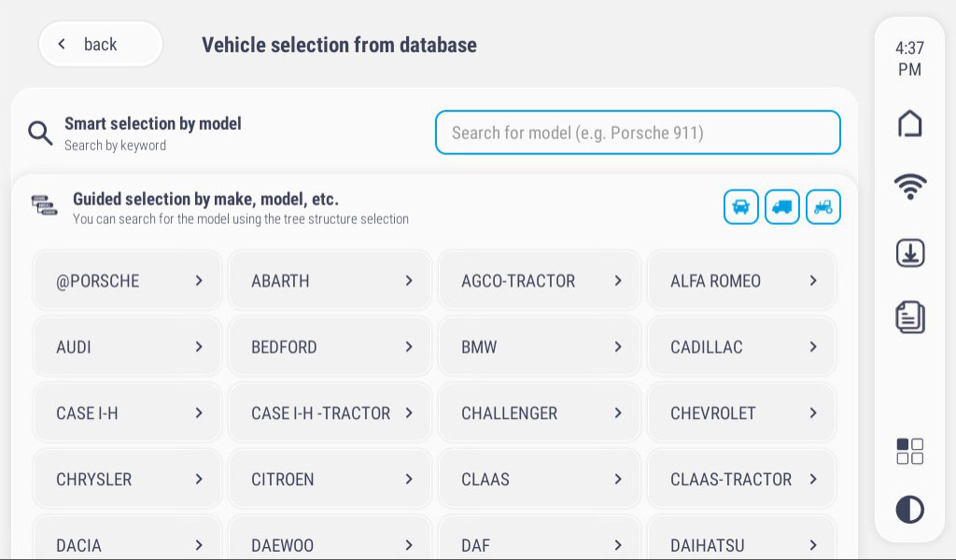The width and height of the screenshot is (956, 560).
Task: Expand the ABARTH make entry
Action: click(x=330, y=281)
